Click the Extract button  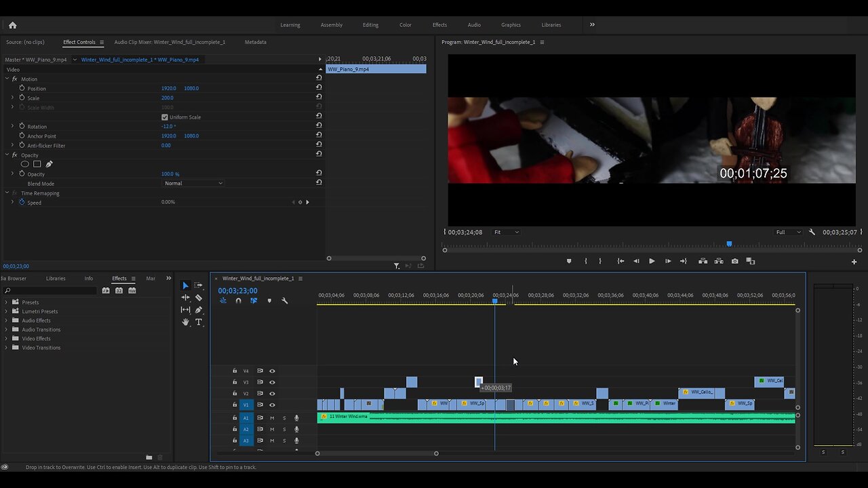tap(719, 261)
